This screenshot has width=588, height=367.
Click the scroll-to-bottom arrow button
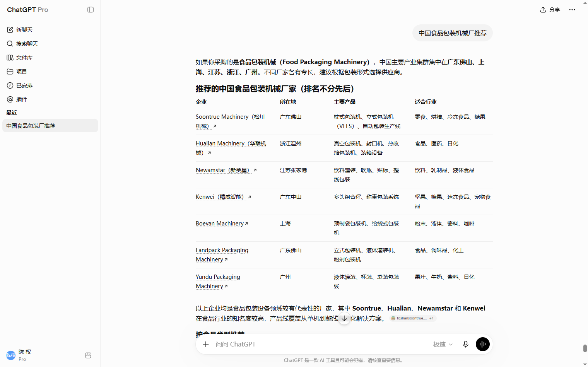[x=344, y=318]
